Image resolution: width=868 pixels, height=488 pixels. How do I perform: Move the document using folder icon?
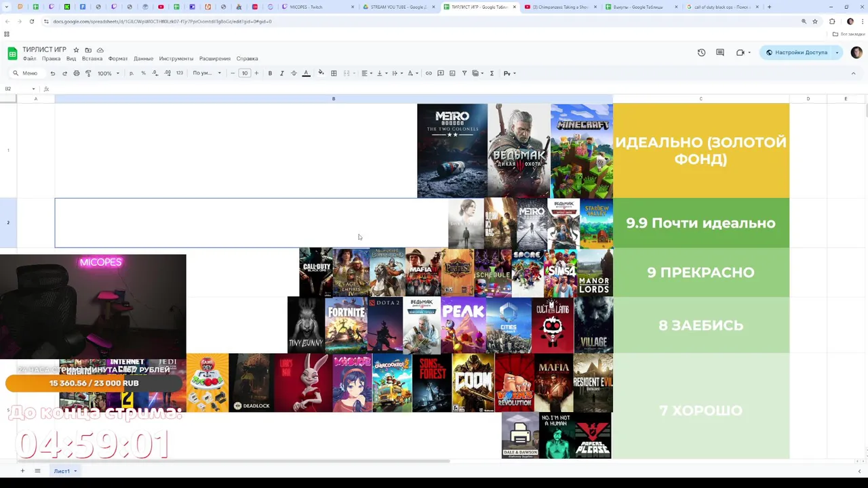tap(88, 50)
